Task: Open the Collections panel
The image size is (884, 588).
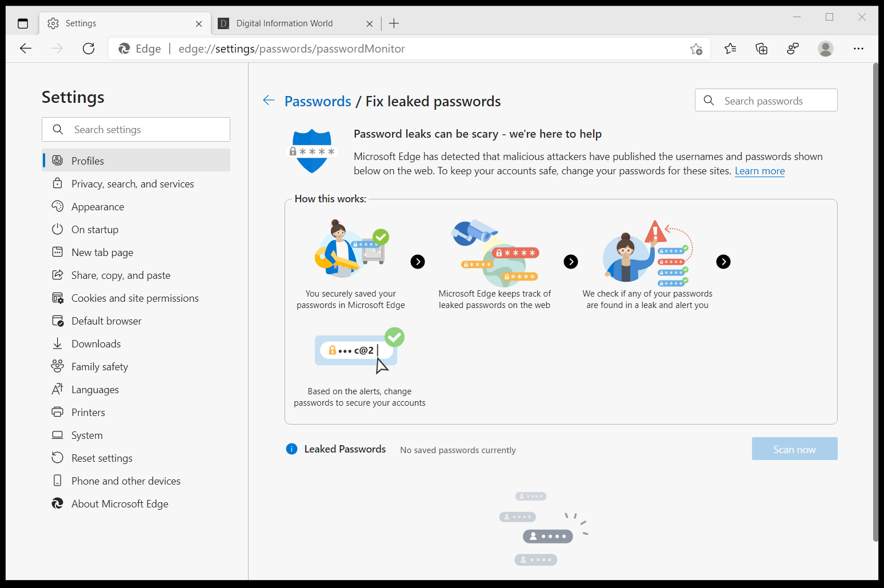Action: [761, 49]
